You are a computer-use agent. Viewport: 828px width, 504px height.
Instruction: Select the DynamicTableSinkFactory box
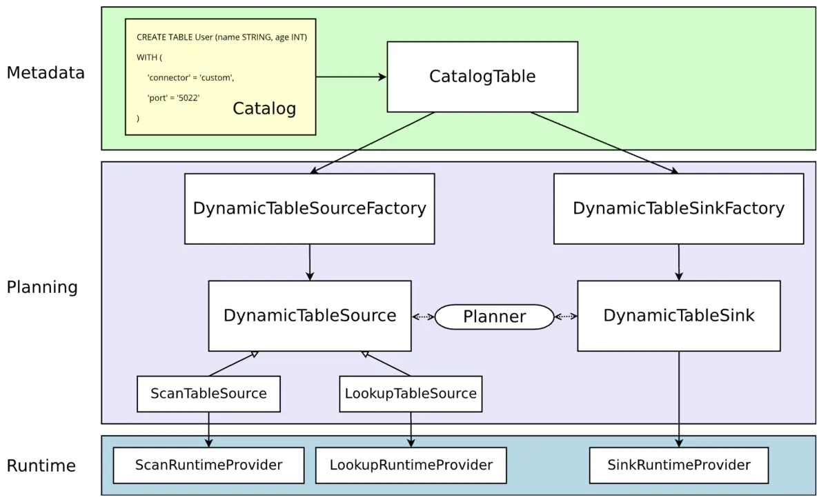point(678,208)
